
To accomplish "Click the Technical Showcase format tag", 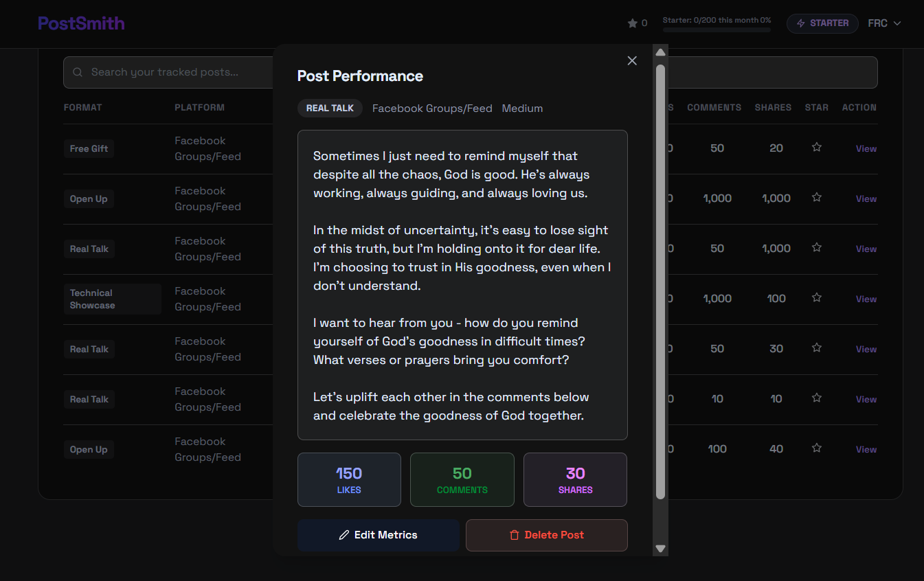I will (113, 299).
